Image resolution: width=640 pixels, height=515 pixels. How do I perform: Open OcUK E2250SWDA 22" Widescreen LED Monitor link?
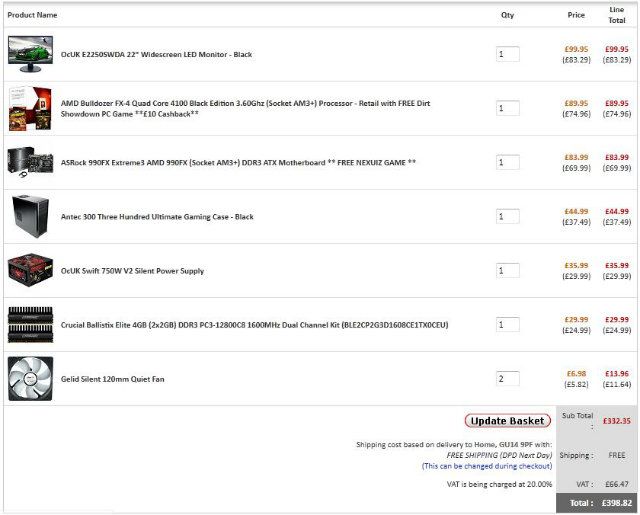point(156,54)
